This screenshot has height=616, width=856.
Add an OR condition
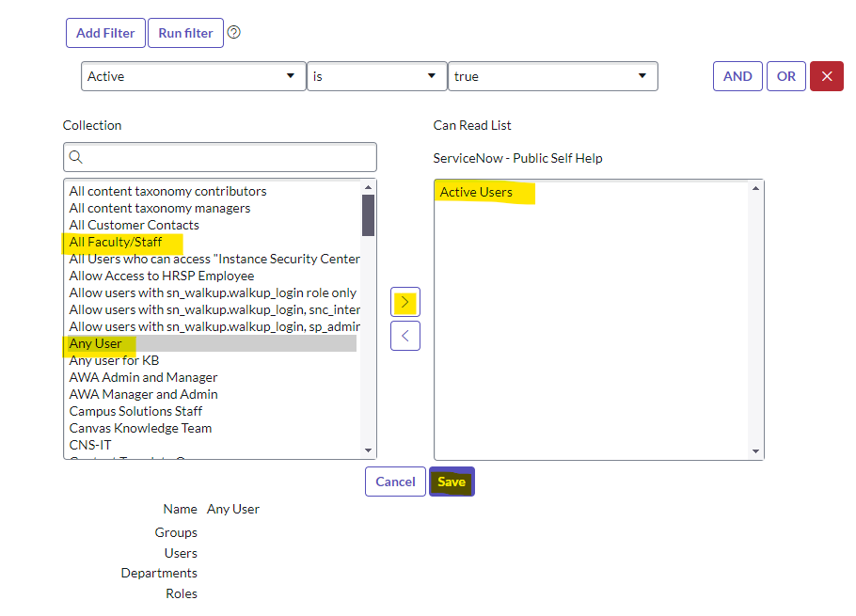(785, 76)
